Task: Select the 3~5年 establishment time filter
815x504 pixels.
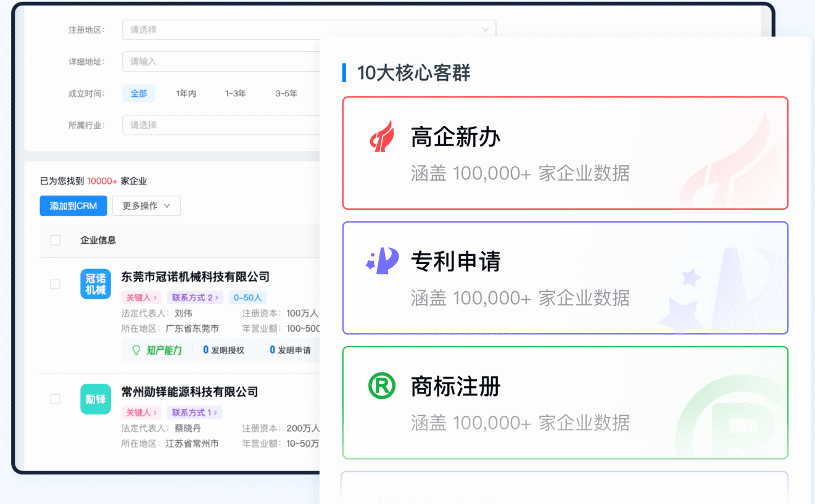Action: click(286, 94)
